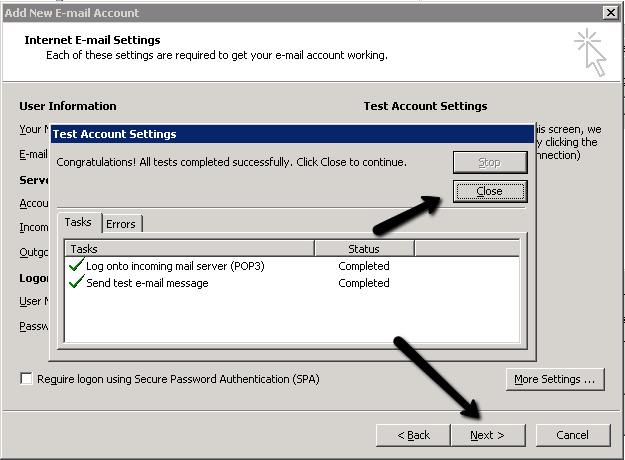Click green checkmark beside Send test e-mail message

click(x=76, y=283)
